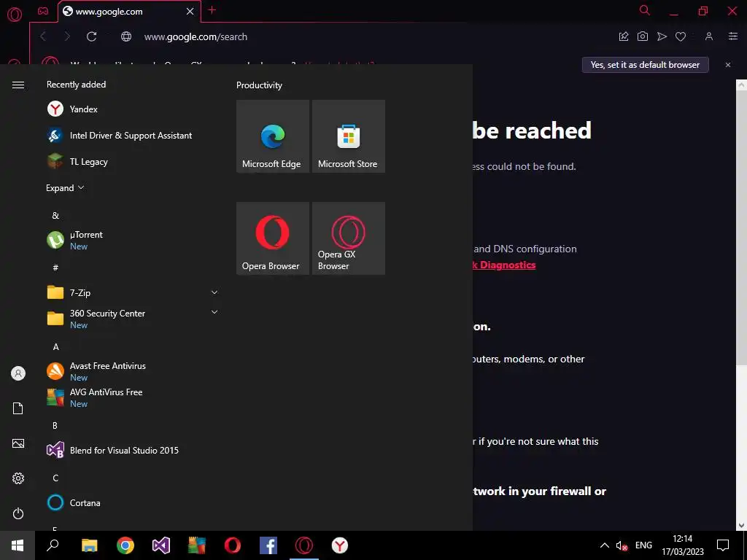Launch the Opera Browser tile
This screenshot has height=560, width=747.
[x=273, y=238]
